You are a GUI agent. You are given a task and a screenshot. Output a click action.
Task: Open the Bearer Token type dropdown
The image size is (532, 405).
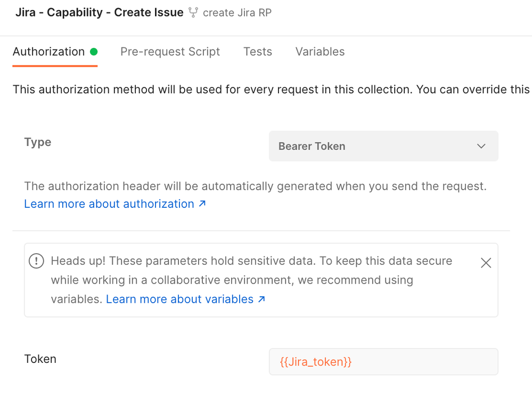click(383, 146)
